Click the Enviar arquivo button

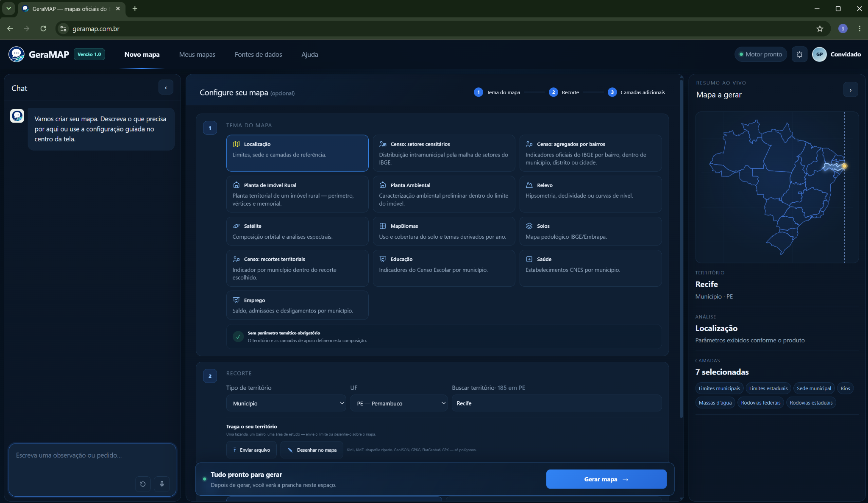tap(251, 450)
